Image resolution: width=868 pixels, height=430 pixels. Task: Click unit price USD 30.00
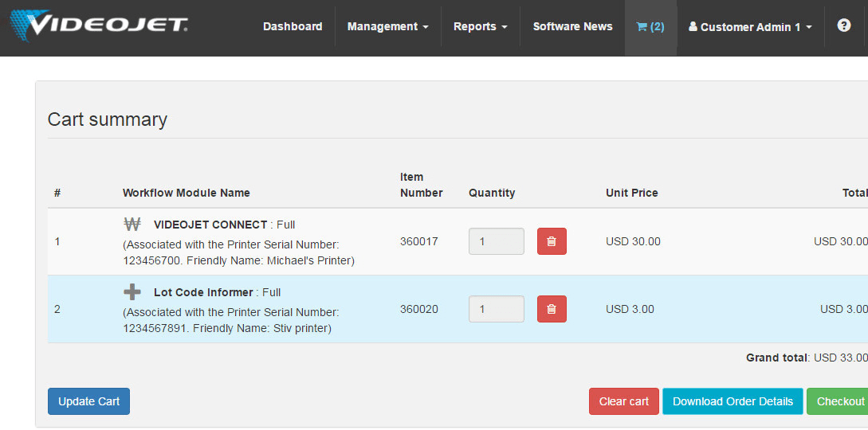tap(634, 241)
